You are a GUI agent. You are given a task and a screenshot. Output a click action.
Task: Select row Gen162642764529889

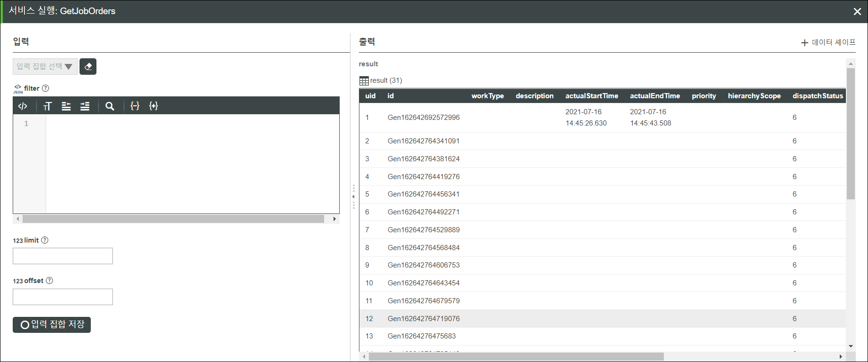click(x=603, y=230)
